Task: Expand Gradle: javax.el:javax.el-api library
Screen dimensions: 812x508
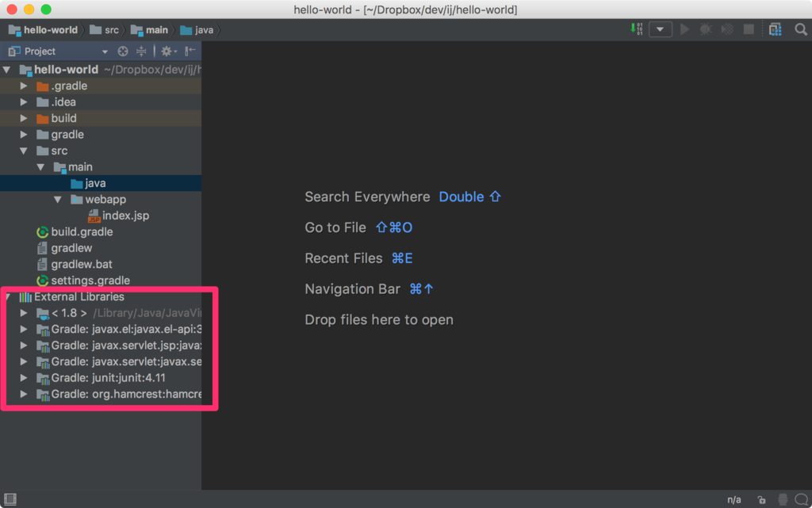Action: (23, 329)
